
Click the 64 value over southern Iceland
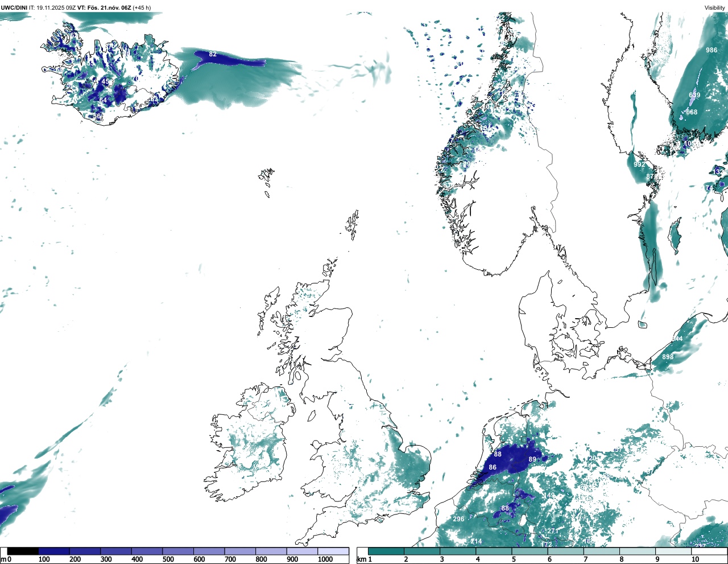[103, 100]
